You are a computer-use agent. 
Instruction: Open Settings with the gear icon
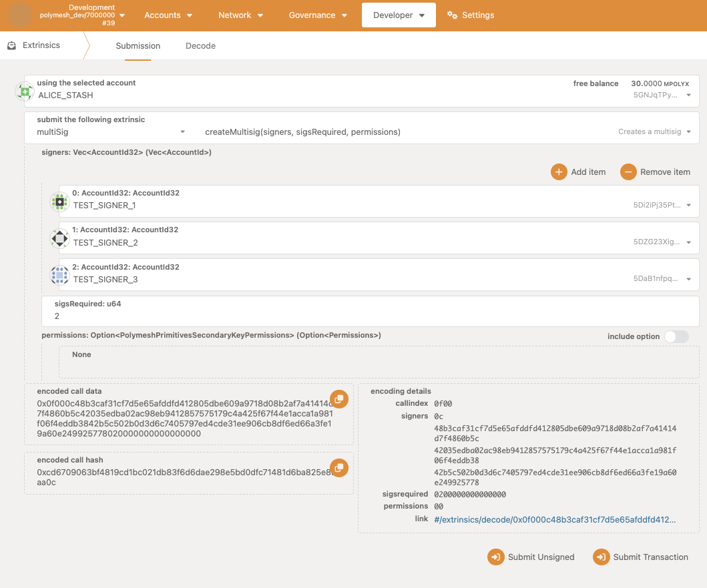[x=453, y=15]
